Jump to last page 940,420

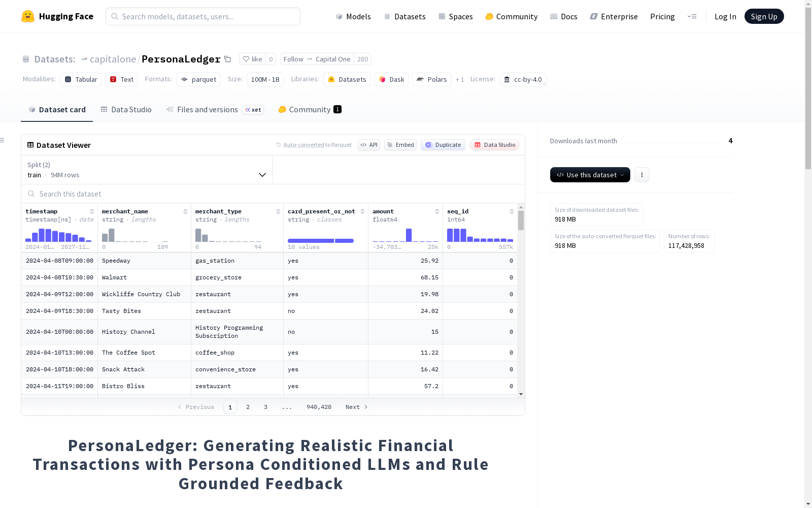point(319,407)
